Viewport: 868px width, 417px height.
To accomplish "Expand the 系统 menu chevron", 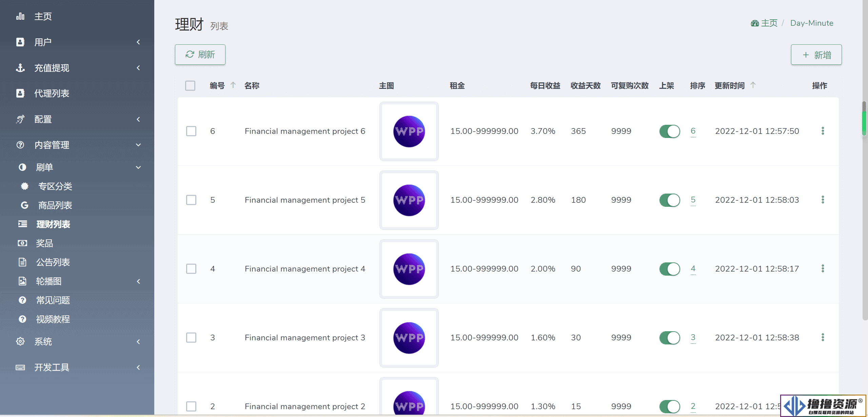I will tap(138, 341).
